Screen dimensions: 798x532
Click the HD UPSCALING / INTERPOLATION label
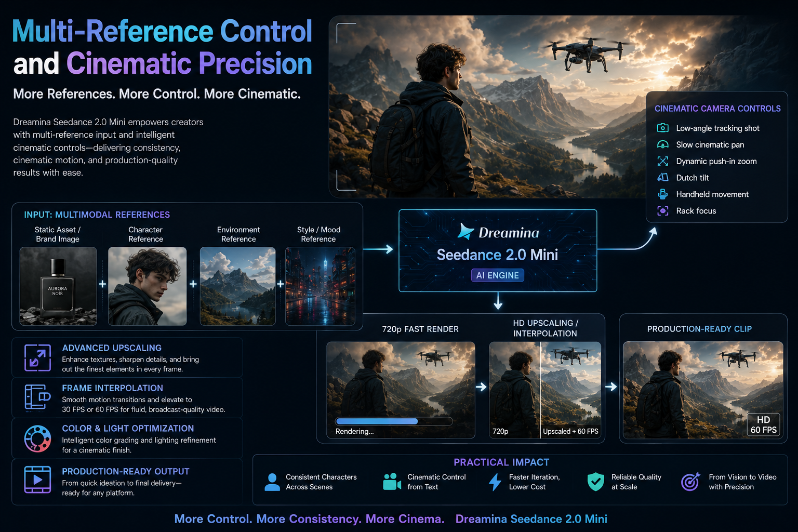coord(545,328)
